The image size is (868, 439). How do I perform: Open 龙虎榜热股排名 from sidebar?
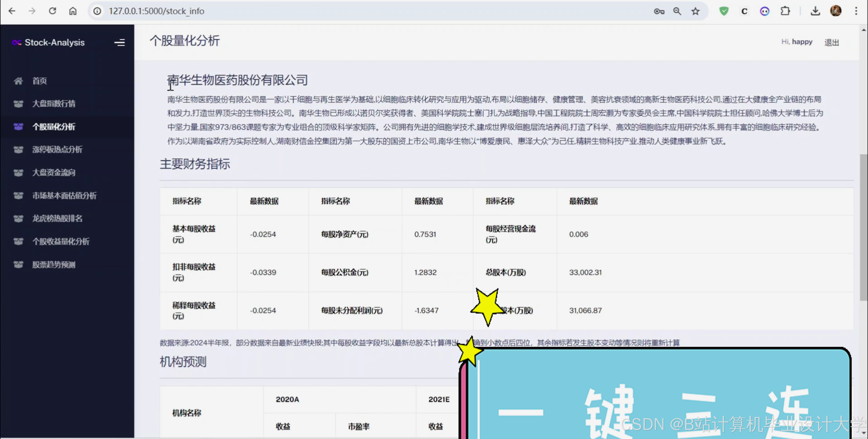tap(57, 218)
